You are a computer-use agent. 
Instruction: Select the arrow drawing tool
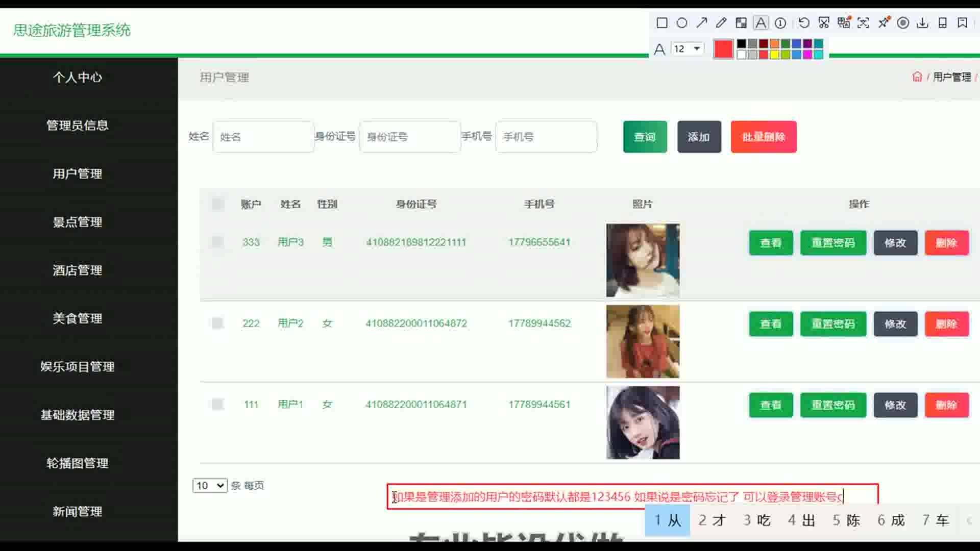(x=702, y=23)
